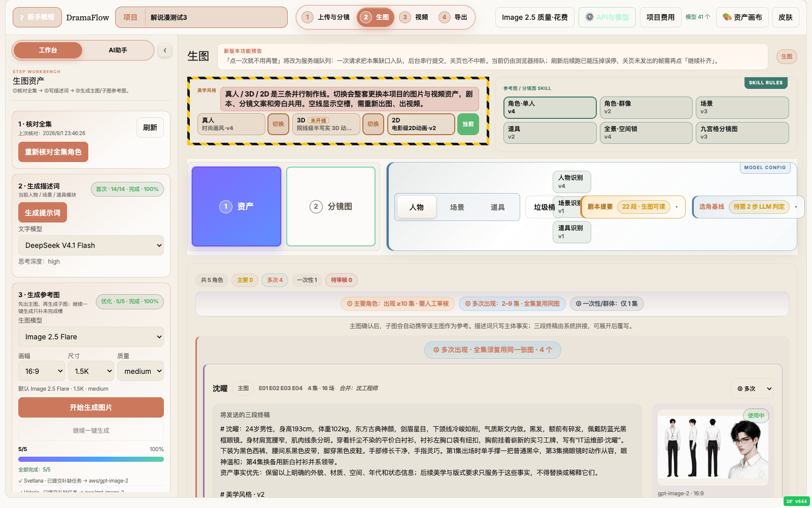
Task: Open 1.5K size dropdown
Action: point(91,371)
